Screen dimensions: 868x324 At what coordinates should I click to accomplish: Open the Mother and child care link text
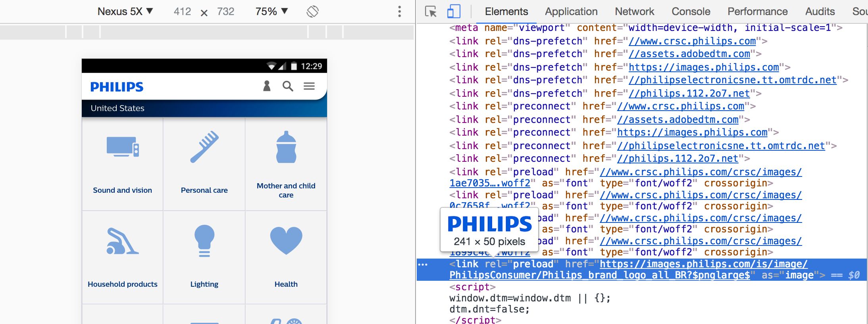click(286, 190)
